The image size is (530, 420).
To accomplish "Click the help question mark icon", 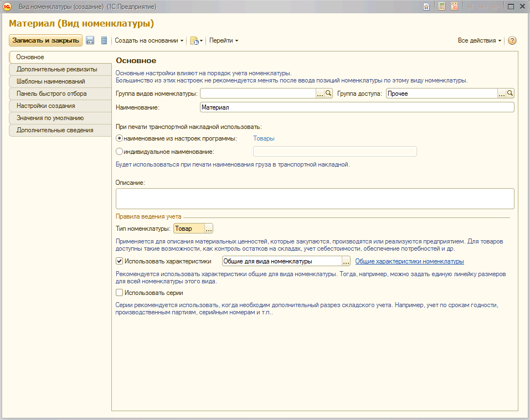I will tap(512, 40).
